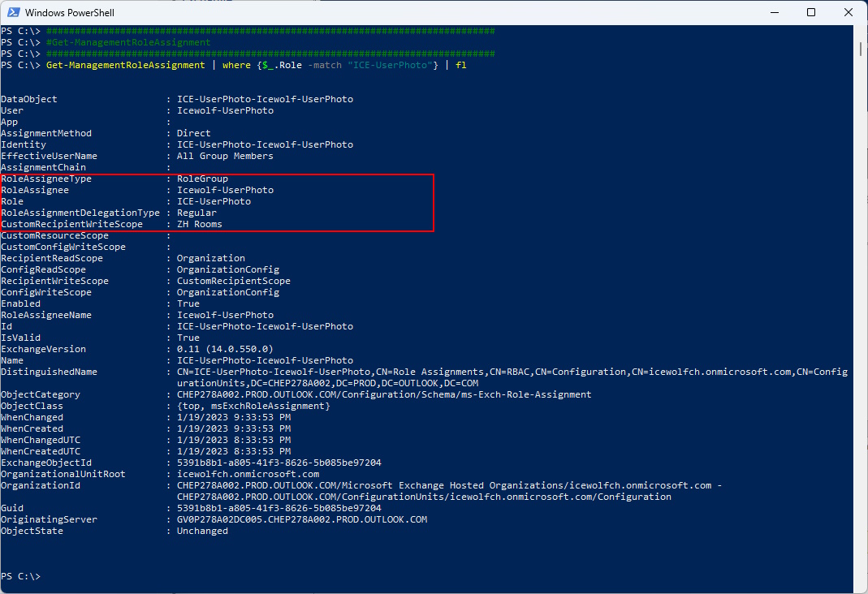This screenshot has height=594, width=868.
Task: Click the RecipientReadScope value Organization
Action: pos(211,258)
